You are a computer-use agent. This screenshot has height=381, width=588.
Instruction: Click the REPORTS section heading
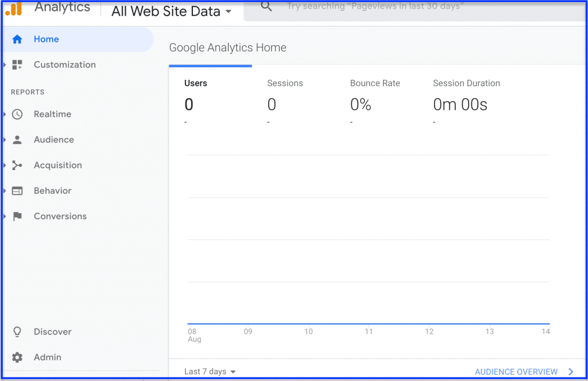pos(28,92)
